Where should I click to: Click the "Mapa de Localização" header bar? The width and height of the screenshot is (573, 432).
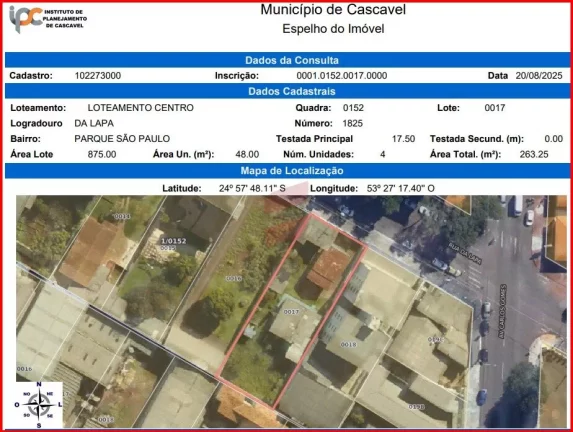click(287, 171)
